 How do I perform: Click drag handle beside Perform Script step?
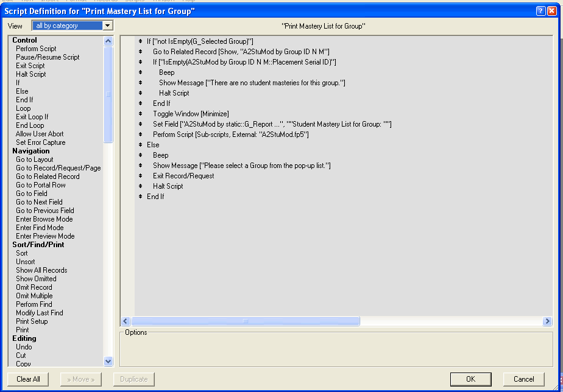pyautogui.click(x=140, y=135)
